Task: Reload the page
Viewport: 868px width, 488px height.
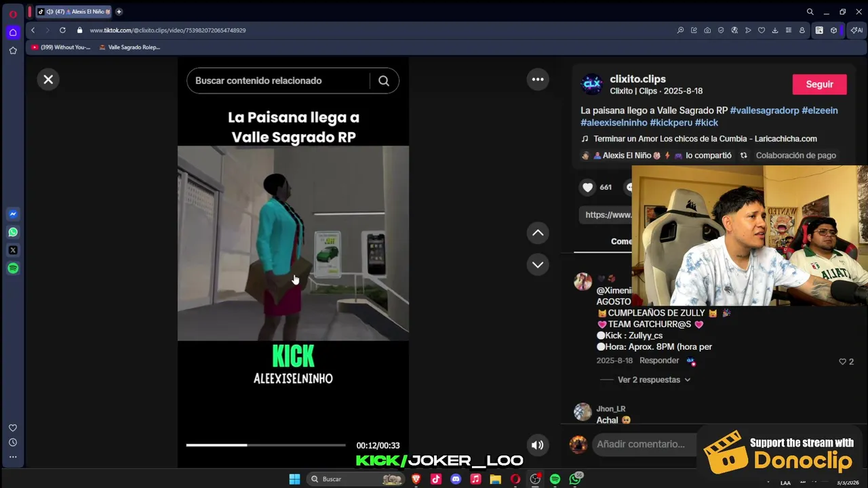Action: [62, 30]
